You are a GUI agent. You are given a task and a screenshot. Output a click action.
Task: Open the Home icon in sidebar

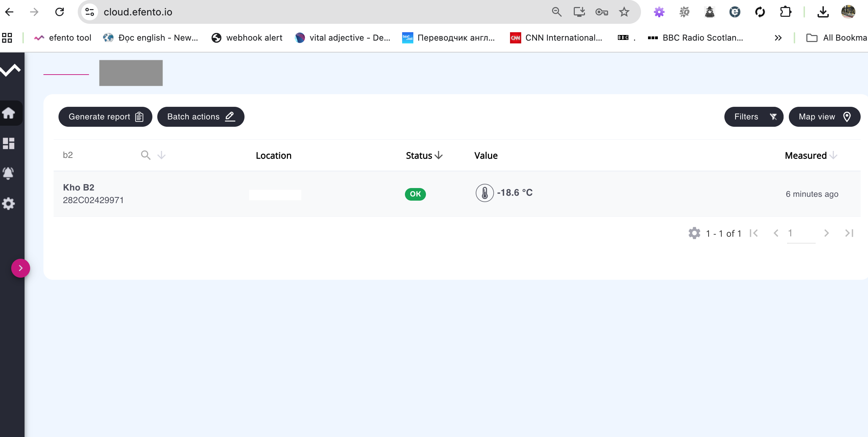click(8, 113)
